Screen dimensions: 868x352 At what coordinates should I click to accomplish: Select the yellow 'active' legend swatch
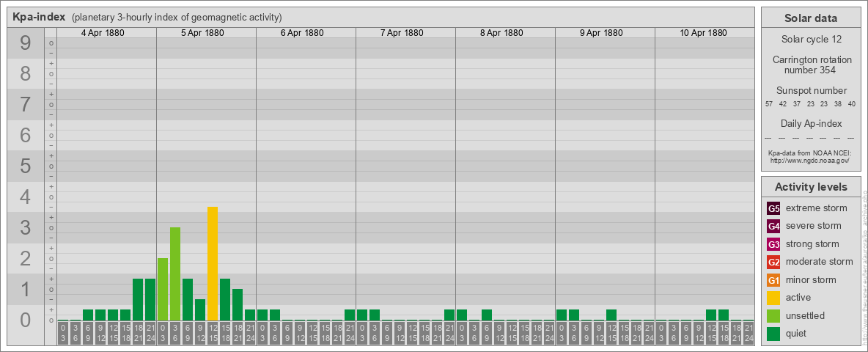point(773,298)
